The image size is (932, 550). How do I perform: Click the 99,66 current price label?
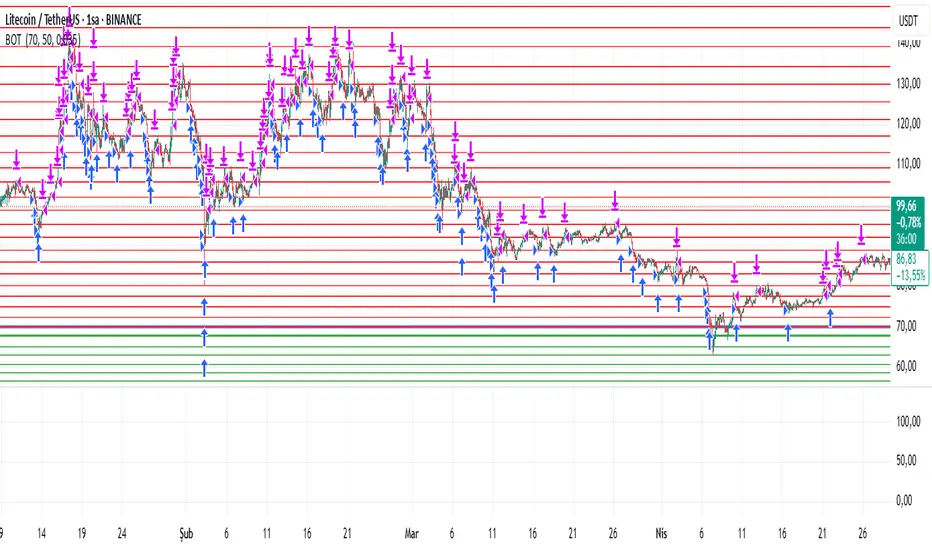(x=906, y=206)
